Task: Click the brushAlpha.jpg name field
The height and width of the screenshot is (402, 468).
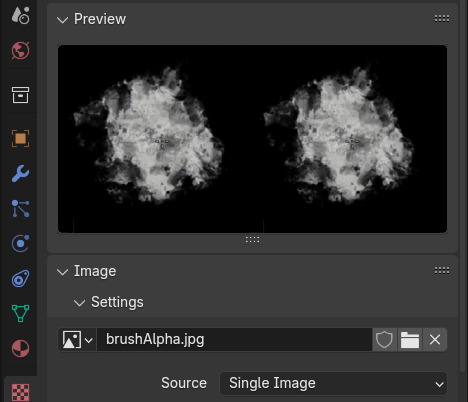Action: [234, 340]
